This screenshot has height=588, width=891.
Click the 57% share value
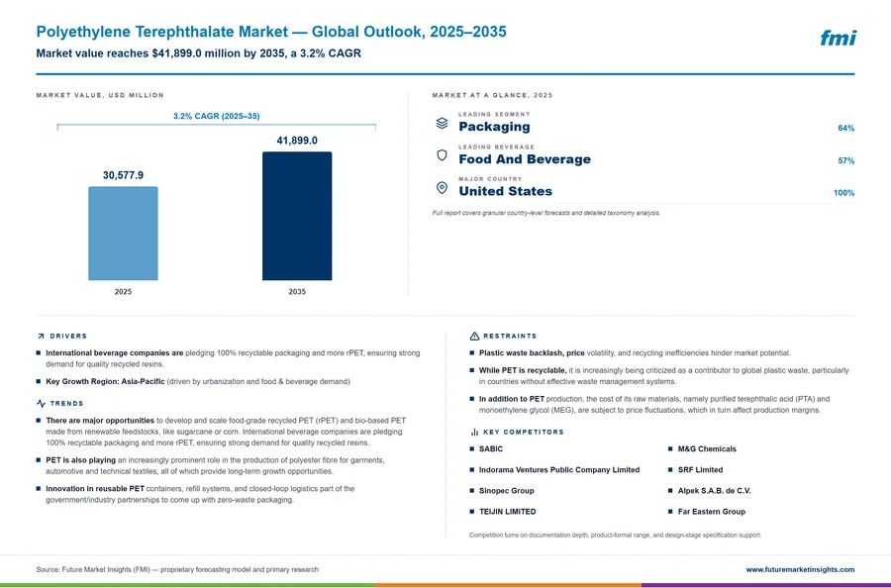tap(845, 160)
